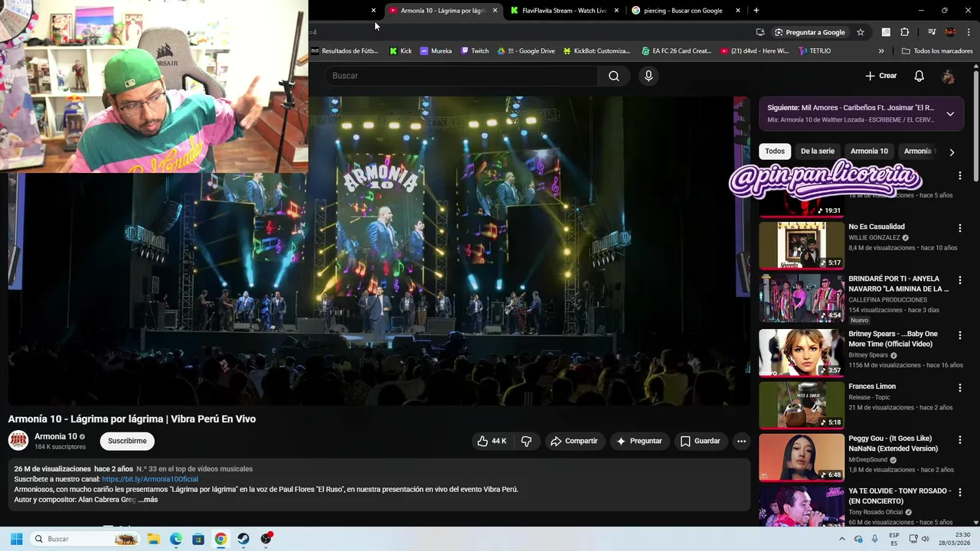Open a new browser tab
This screenshot has height=551, width=980.
[x=756, y=11]
